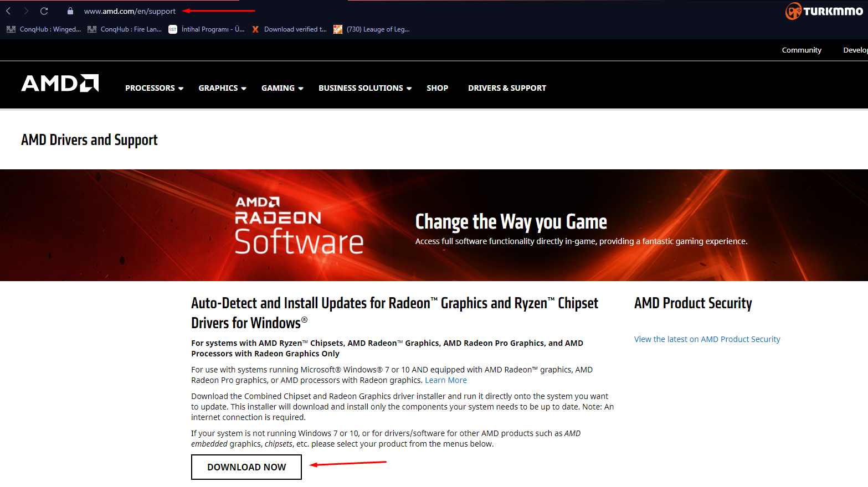The width and height of the screenshot is (868, 487).
Task: Open the Download verified bookmark X icon
Action: point(255,29)
